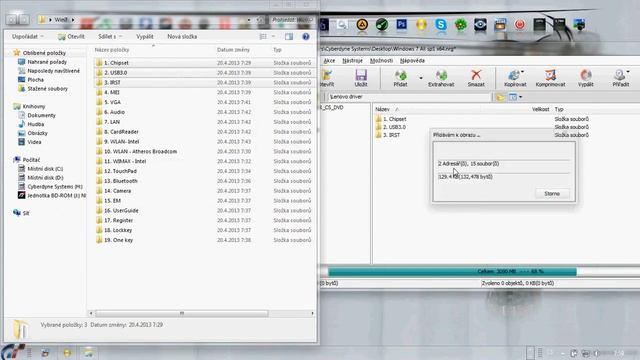Select Místní disk (D:) in sidebar
640x360 pixels.
pos(40,178)
